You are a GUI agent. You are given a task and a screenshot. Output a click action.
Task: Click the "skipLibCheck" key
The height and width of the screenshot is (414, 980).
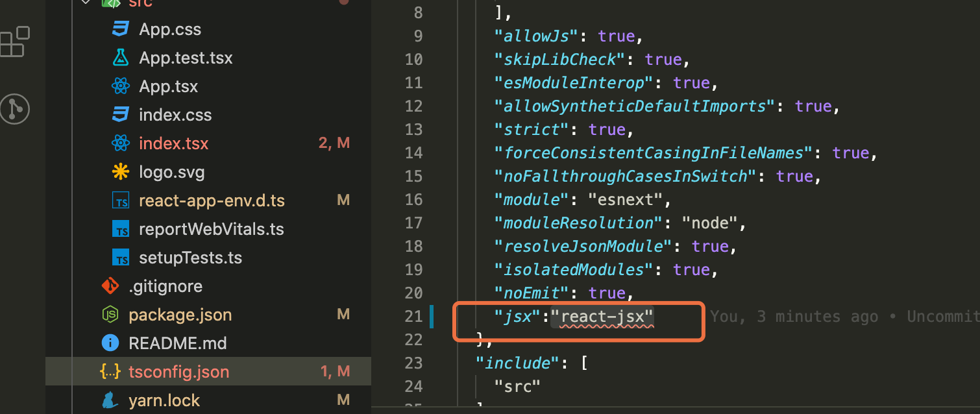click(559, 59)
